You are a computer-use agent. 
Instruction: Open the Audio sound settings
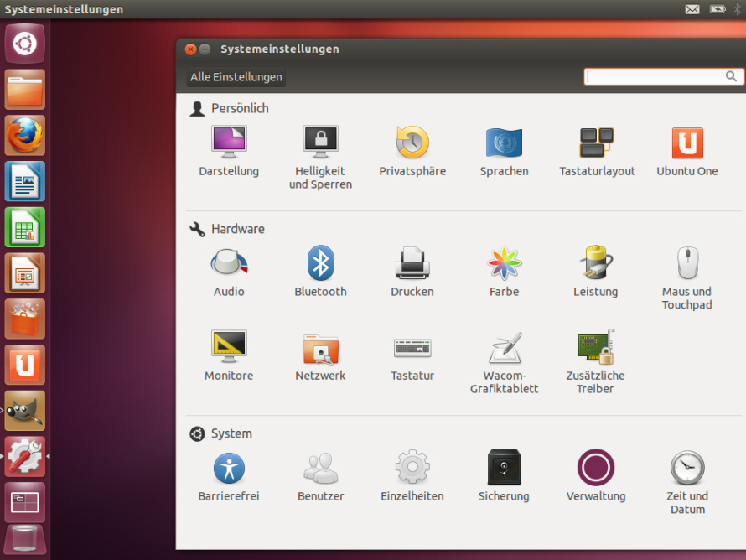(x=229, y=272)
